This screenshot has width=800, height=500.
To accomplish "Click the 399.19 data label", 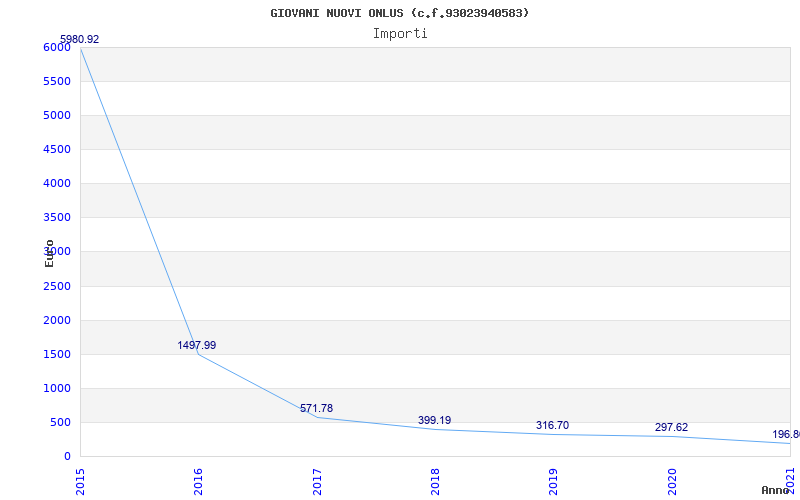I will 434,420.
